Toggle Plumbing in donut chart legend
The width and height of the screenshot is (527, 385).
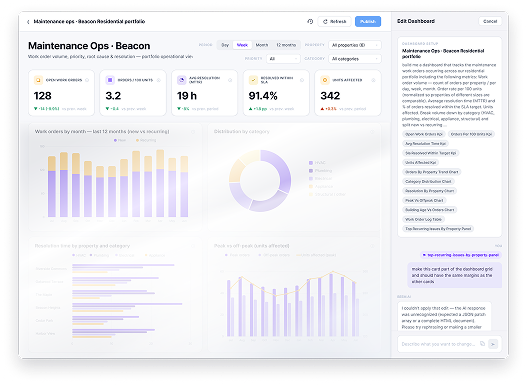[x=320, y=171]
